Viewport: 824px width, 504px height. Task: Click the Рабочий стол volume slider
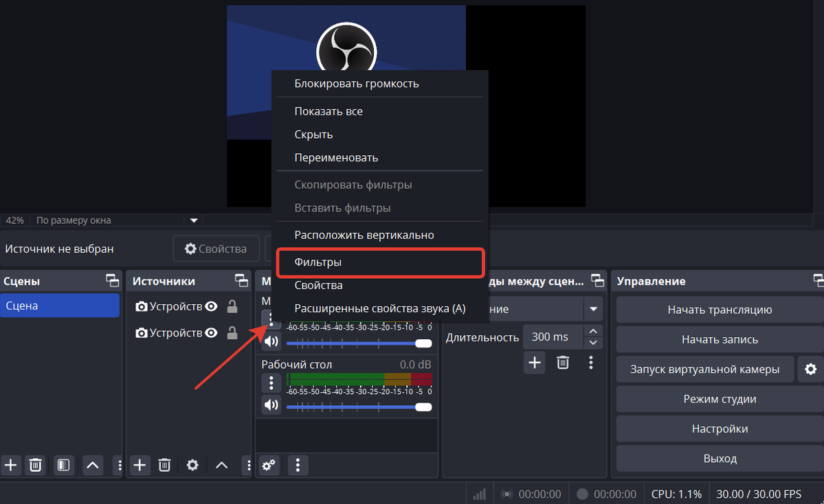tap(357, 406)
